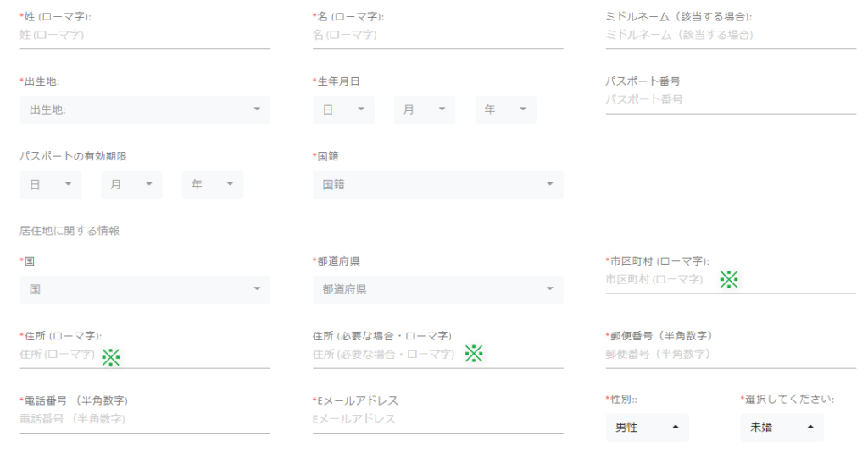Click the green ※ icon next to 住所 (ローマ字)

click(x=111, y=357)
